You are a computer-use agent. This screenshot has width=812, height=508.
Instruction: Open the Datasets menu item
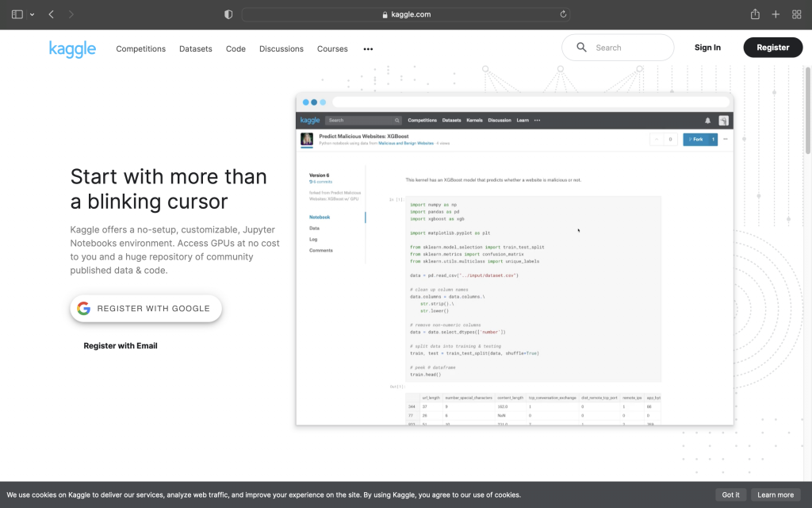(196, 48)
